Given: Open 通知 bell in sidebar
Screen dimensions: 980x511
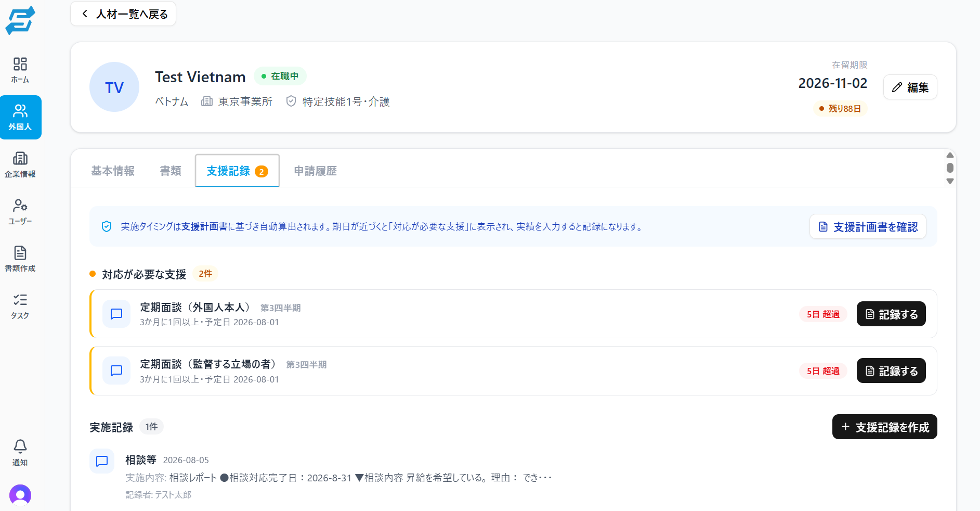Looking at the screenshot, I should tap(20, 452).
